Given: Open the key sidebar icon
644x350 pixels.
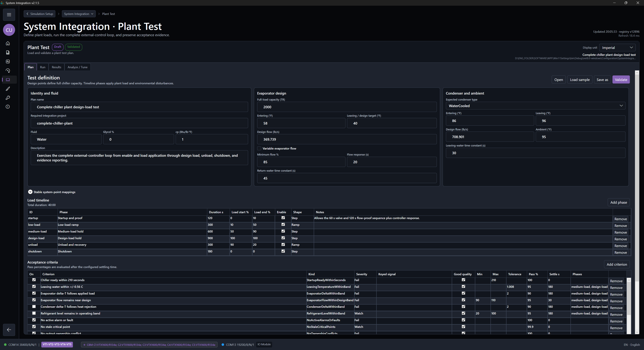Looking at the screenshot, I should coord(8,98).
